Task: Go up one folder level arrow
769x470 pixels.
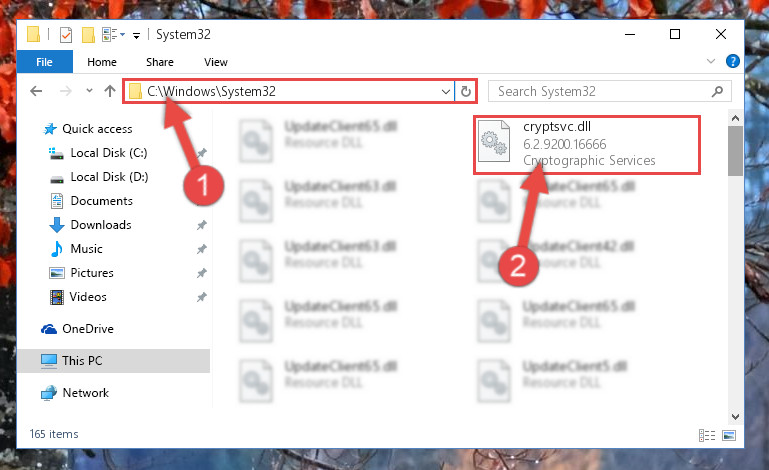Action: click(x=110, y=91)
